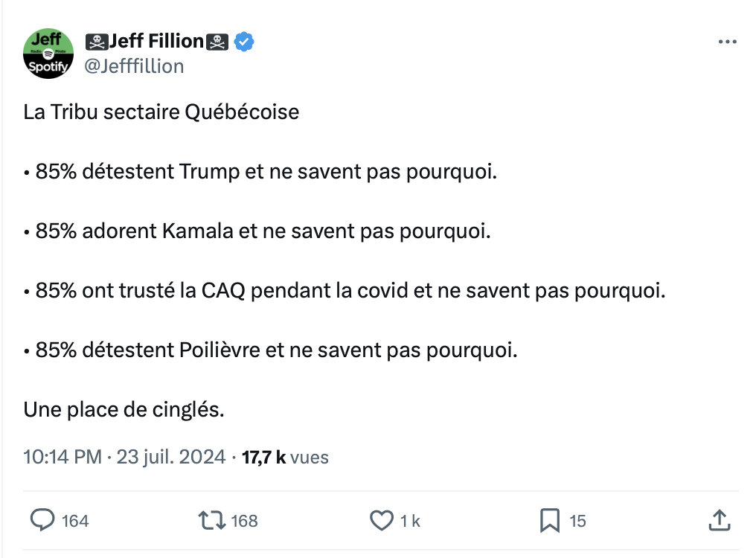Image resolution: width=756 pixels, height=558 pixels.
Task: Click the 168 retweets count
Action: 245,521
